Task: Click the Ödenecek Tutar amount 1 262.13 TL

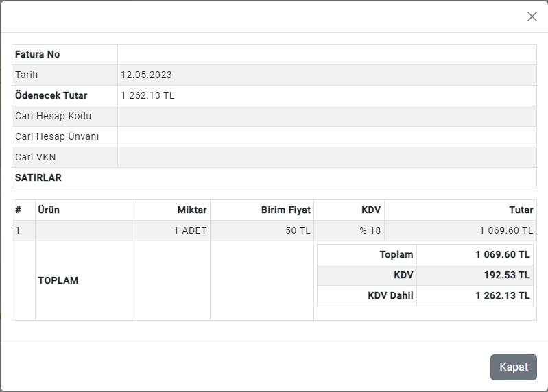Action: 147,96
